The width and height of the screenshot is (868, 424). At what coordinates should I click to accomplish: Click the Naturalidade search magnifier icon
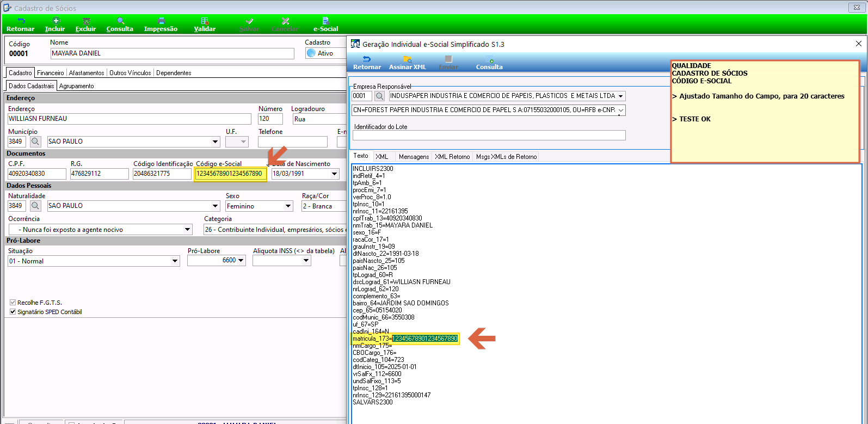coord(35,206)
